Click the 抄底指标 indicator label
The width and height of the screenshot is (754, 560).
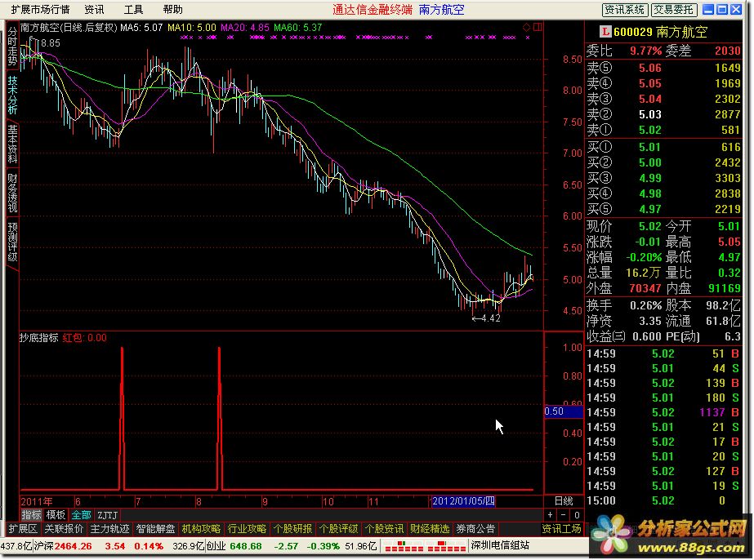(x=39, y=338)
